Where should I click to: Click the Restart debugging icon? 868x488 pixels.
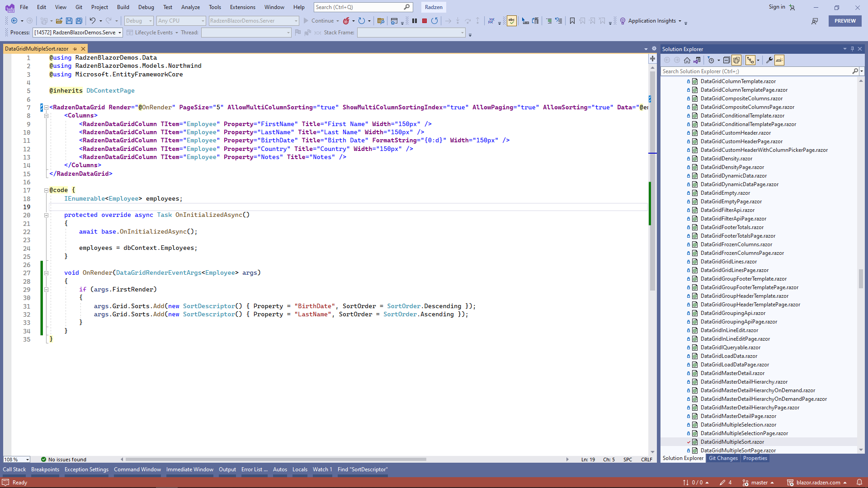434,21
